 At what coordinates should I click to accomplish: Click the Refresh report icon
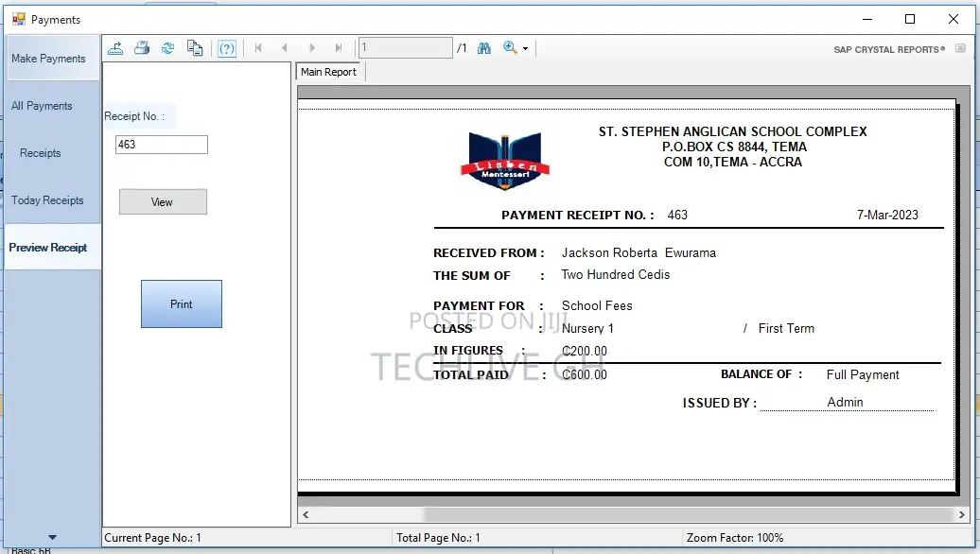coord(168,48)
